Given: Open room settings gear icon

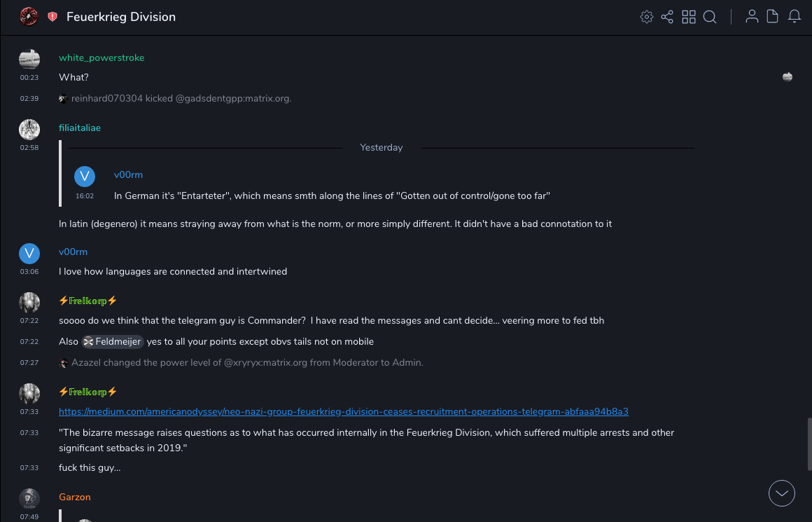Looking at the screenshot, I should tap(647, 17).
